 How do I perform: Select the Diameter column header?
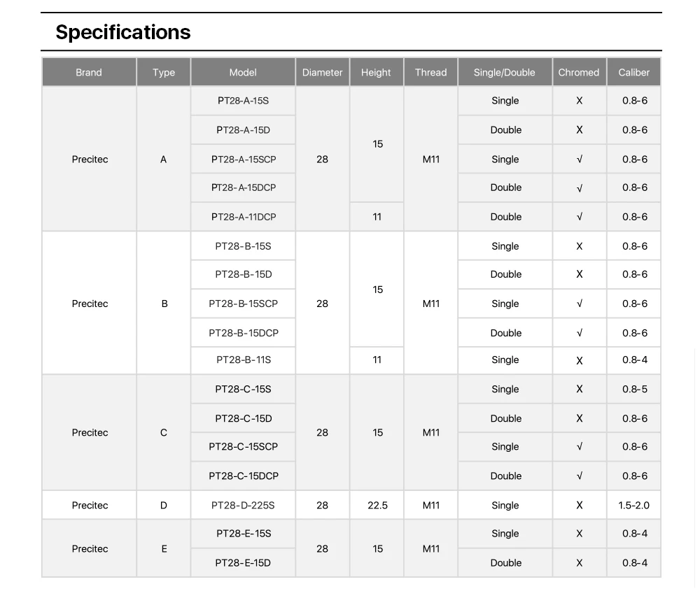(322, 72)
